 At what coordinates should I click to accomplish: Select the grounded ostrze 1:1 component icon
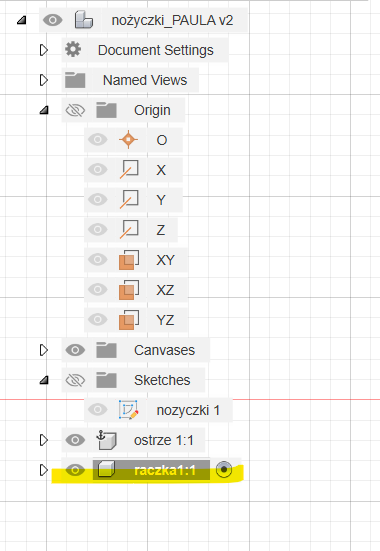click(x=106, y=440)
